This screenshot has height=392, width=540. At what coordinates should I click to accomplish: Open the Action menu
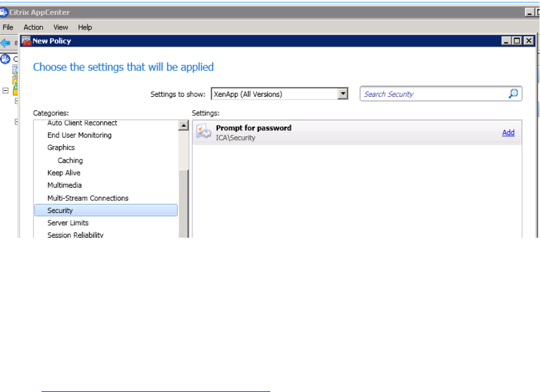pyautogui.click(x=33, y=27)
